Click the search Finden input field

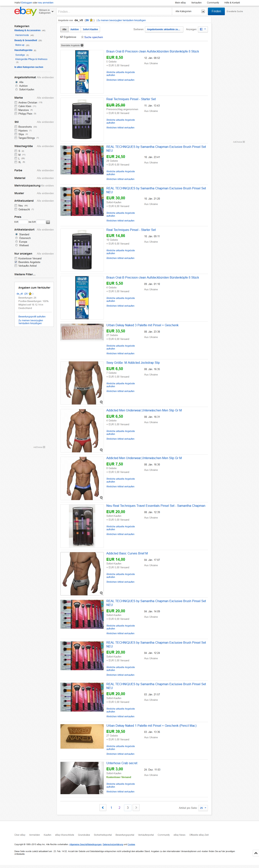pos(114,12)
